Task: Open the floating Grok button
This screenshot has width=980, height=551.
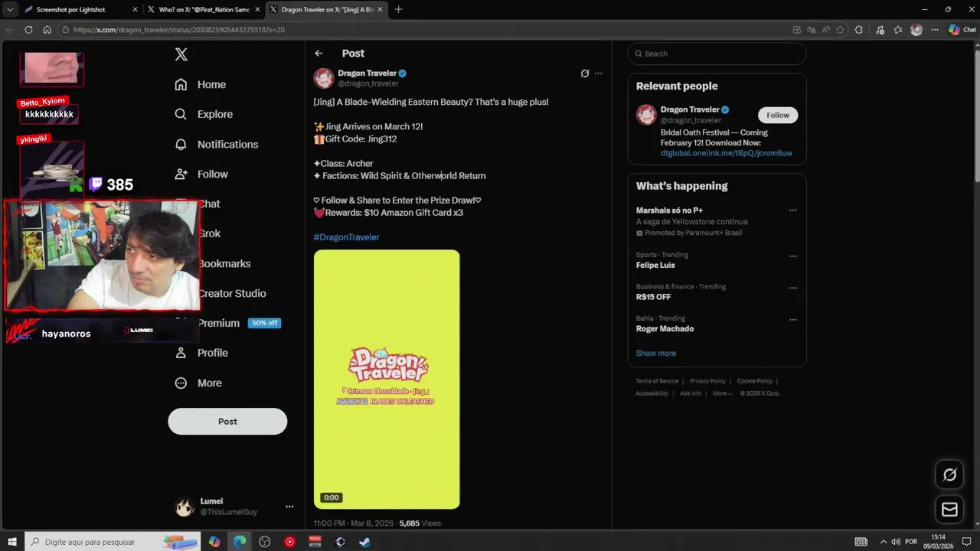Action: [x=949, y=474]
